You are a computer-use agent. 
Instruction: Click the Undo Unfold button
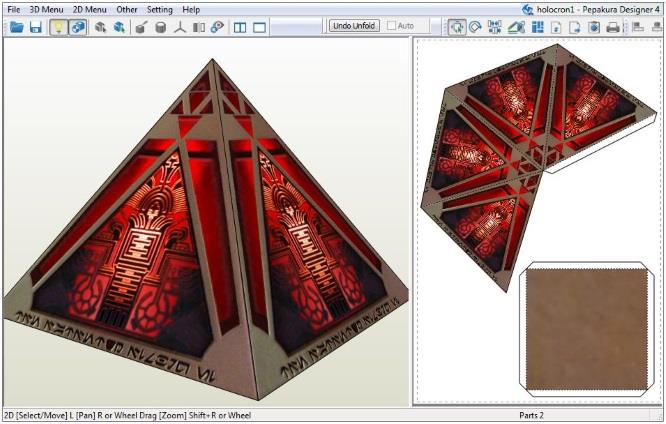[354, 26]
